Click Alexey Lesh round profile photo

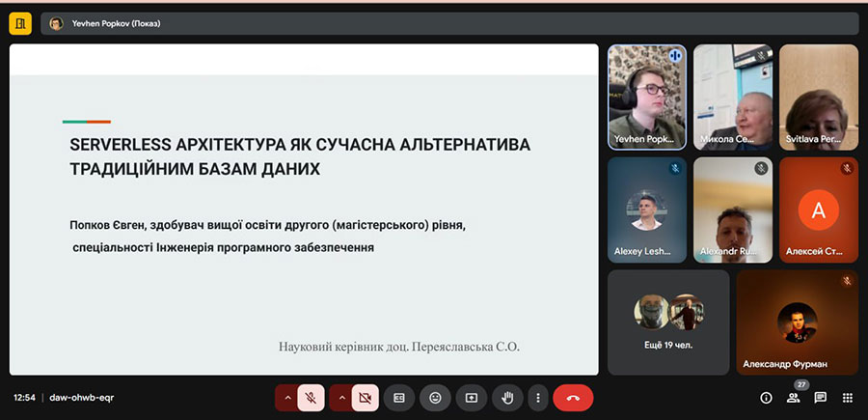pos(646,210)
